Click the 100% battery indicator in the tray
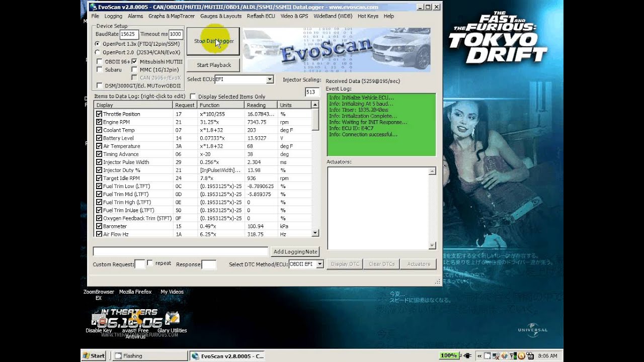Viewport: 644px width, 362px height. tap(449, 356)
